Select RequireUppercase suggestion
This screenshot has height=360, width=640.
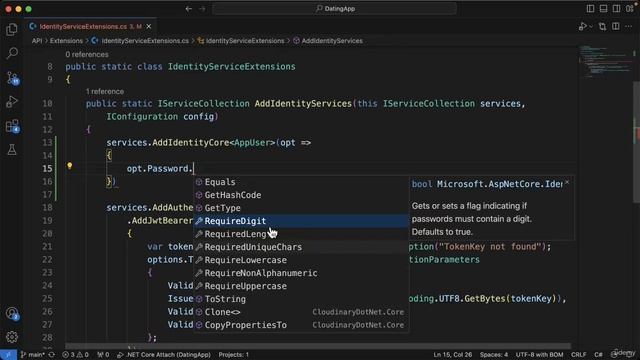coord(301,286)
